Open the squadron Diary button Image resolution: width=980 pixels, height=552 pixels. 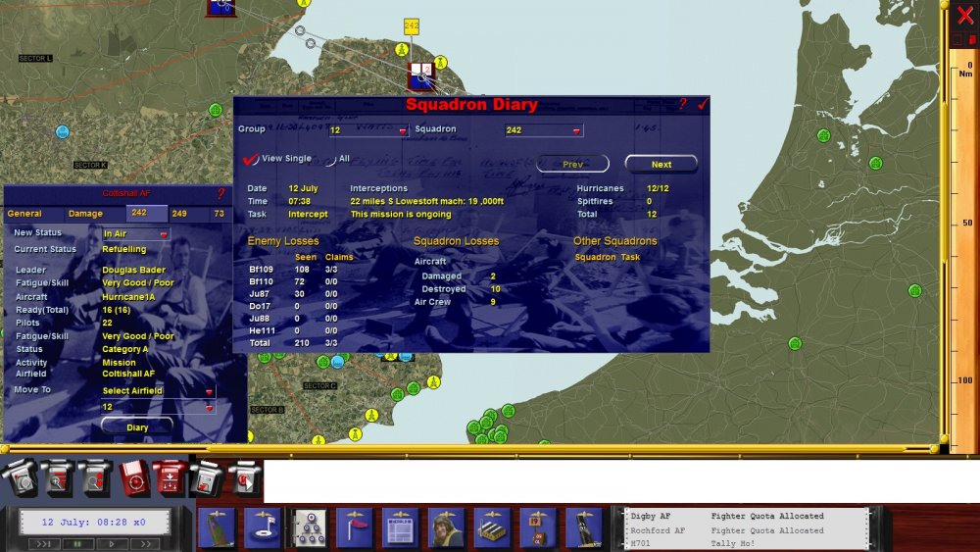[x=137, y=427]
